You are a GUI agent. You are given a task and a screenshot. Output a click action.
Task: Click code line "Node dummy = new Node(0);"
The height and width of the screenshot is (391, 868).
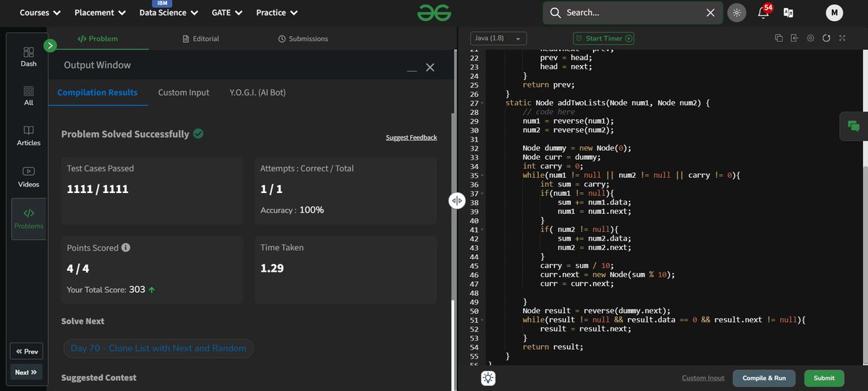click(x=576, y=148)
